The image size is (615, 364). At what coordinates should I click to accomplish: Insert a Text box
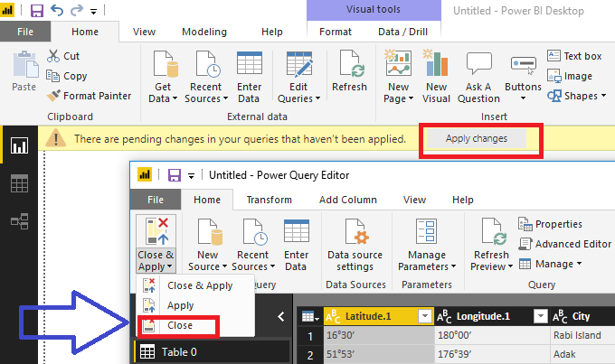coord(574,56)
